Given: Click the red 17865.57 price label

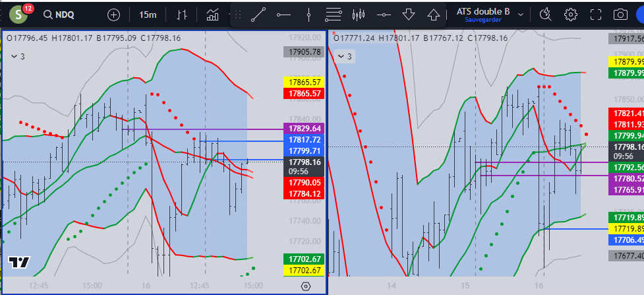Looking at the screenshot, I should [x=304, y=93].
